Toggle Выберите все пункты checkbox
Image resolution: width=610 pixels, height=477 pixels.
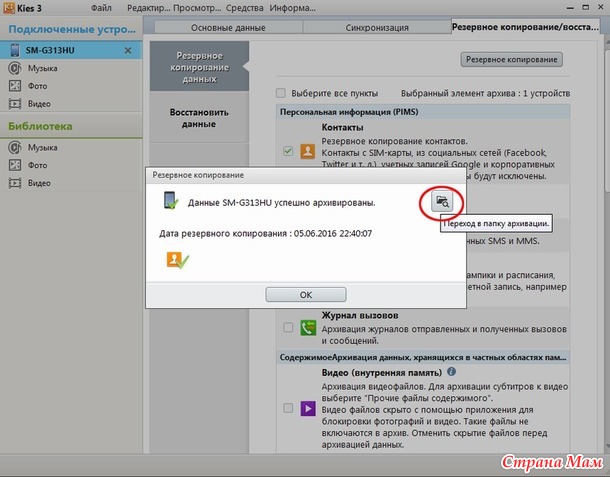(280, 93)
